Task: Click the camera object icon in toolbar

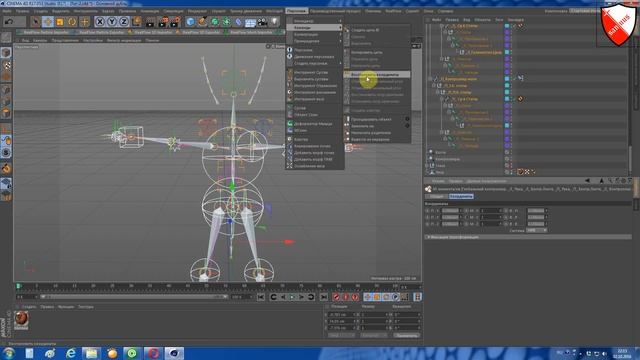Action: [x=262, y=21]
